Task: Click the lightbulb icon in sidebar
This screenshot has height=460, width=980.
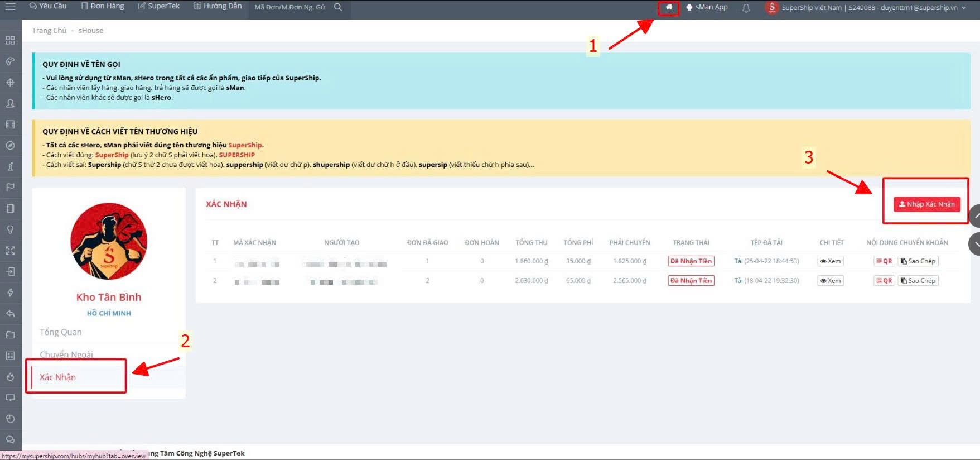Action: pos(10,229)
